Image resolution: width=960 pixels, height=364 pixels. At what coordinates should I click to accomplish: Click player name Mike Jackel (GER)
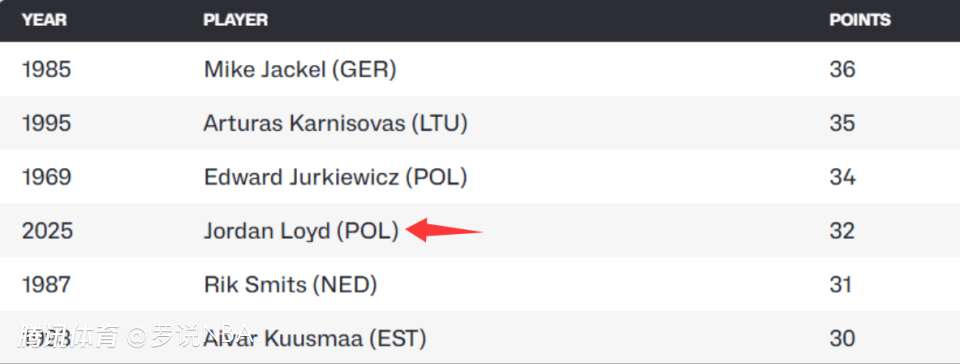tap(300, 70)
